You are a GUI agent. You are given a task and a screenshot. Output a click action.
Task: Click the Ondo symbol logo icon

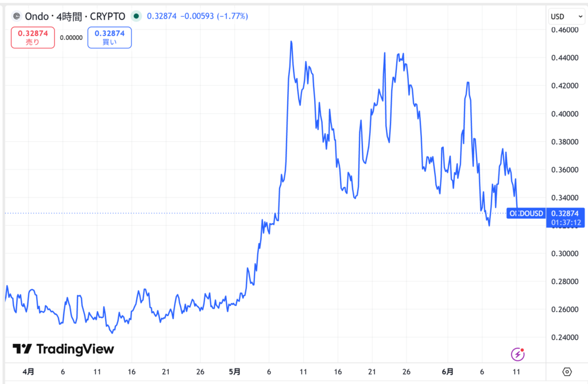[x=17, y=16]
